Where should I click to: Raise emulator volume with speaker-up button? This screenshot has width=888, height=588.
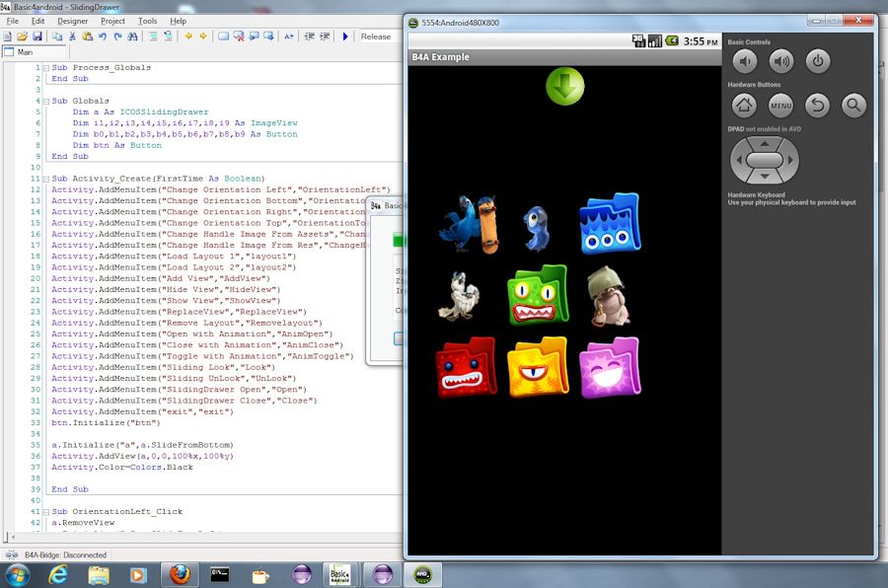click(x=781, y=61)
